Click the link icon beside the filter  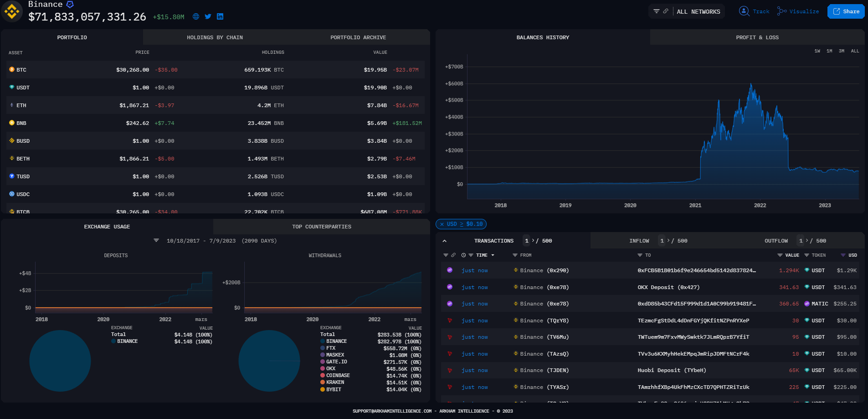tap(666, 11)
